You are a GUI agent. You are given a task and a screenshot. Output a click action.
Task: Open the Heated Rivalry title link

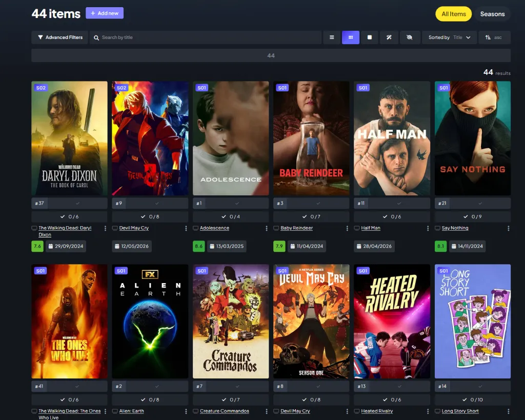(x=377, y=411)
